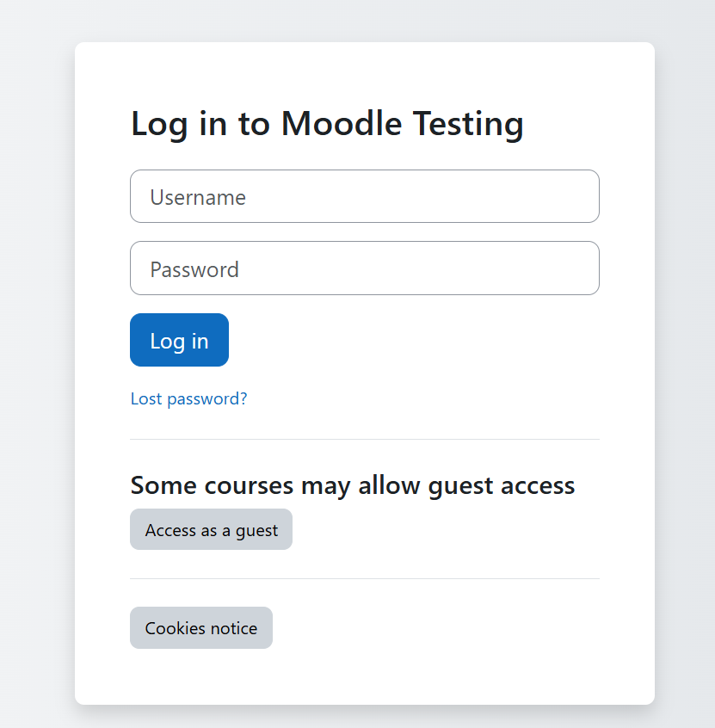Click Access as a guest button
The image size is (715, 728).
tap(211, 530)
